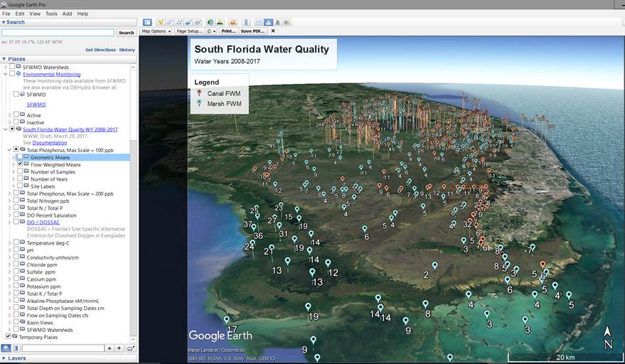
Task: Open the Map Options dropdown
Action: pos(156,31)
